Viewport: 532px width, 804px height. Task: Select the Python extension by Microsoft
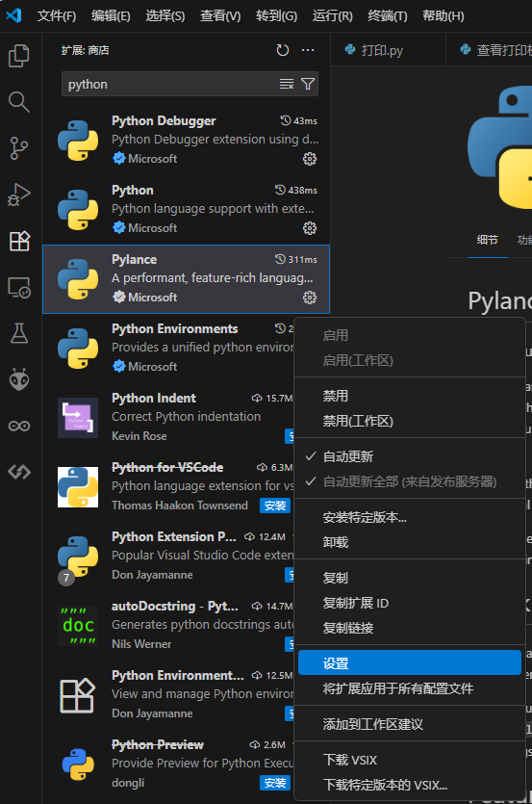(186, 209)
